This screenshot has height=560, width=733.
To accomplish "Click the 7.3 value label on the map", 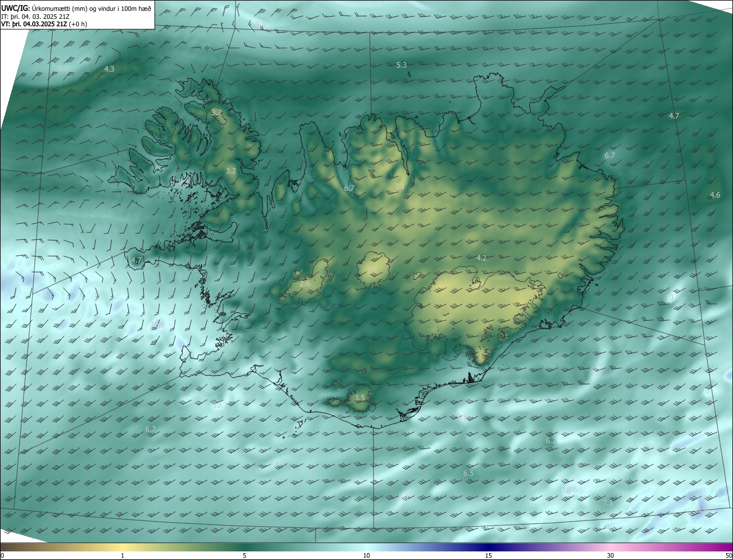I will [x=608, y=503].
